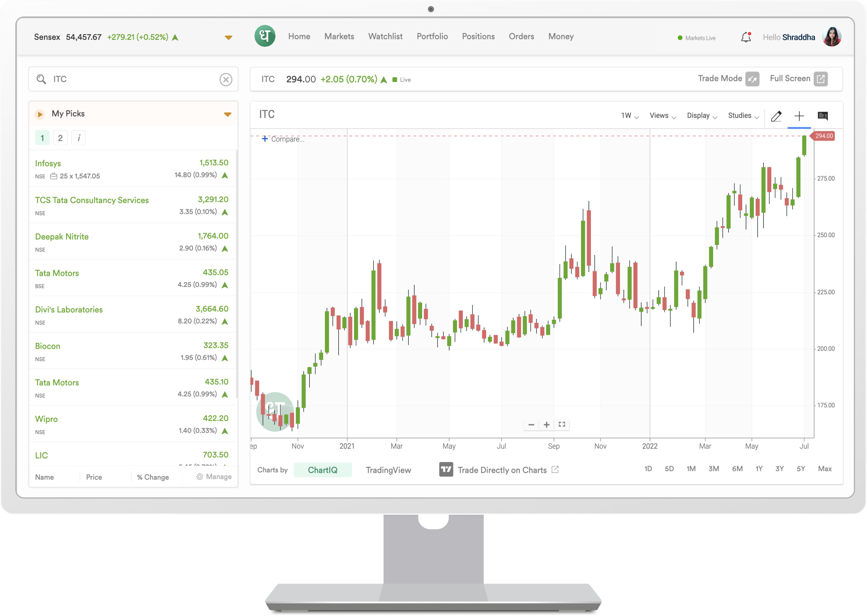867x616 pixels.
Task: Select Tata Motors BSE row
Action: point(132,278)
